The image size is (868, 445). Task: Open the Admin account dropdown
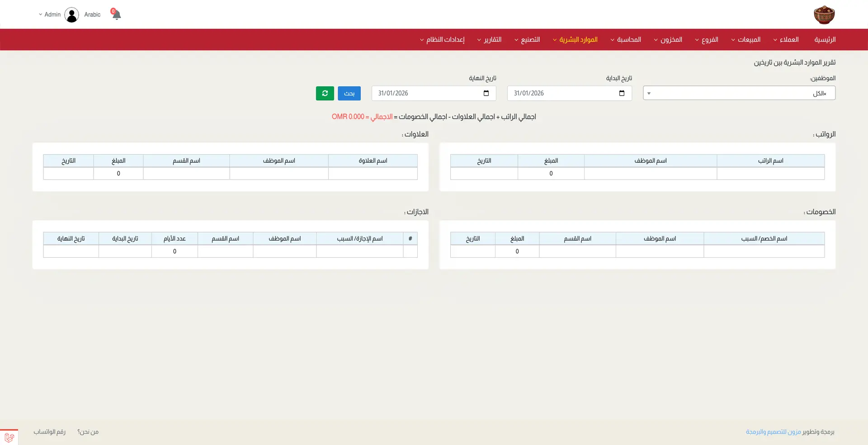click(50, 14)
